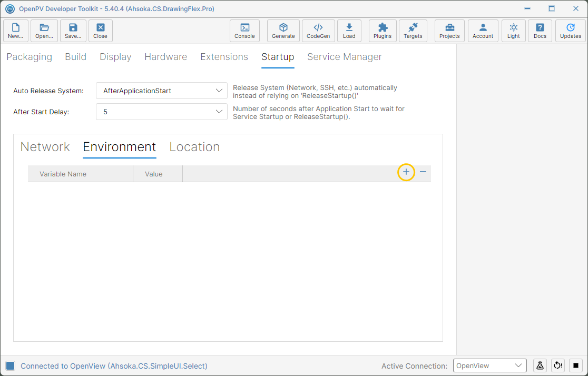The width and height of the screenshot is (588, 376).
Task: Run Generate from the toolbar
Action: point(283,31)
